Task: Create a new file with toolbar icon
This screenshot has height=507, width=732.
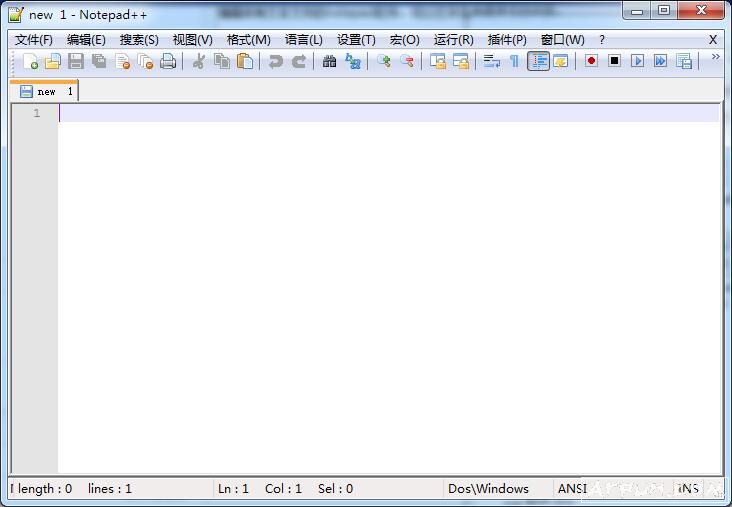Action: coord(30,61)
